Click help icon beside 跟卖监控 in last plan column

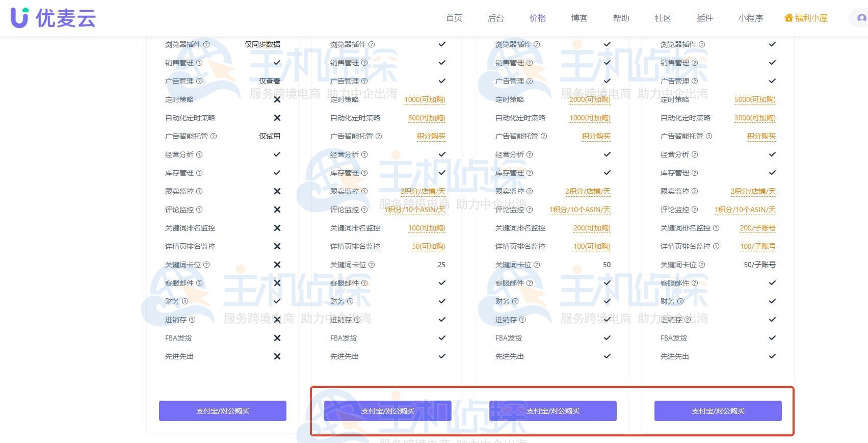point(695,191)
